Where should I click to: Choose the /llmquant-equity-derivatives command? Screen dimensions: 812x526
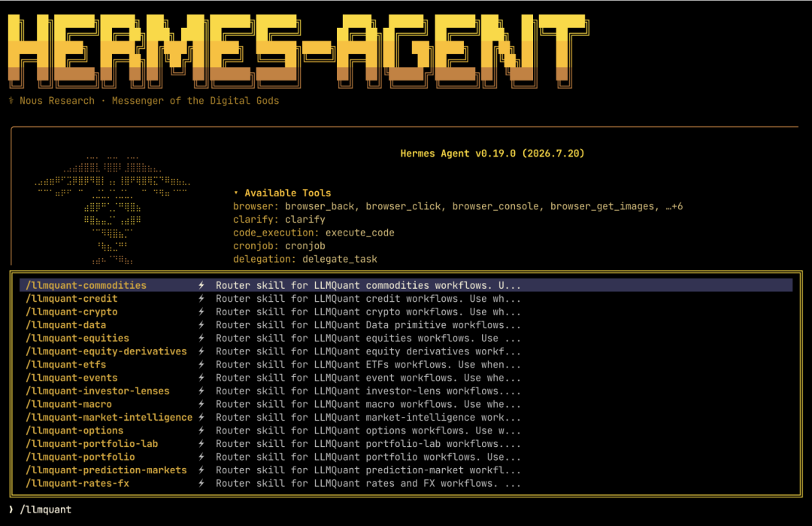point(106,351)
